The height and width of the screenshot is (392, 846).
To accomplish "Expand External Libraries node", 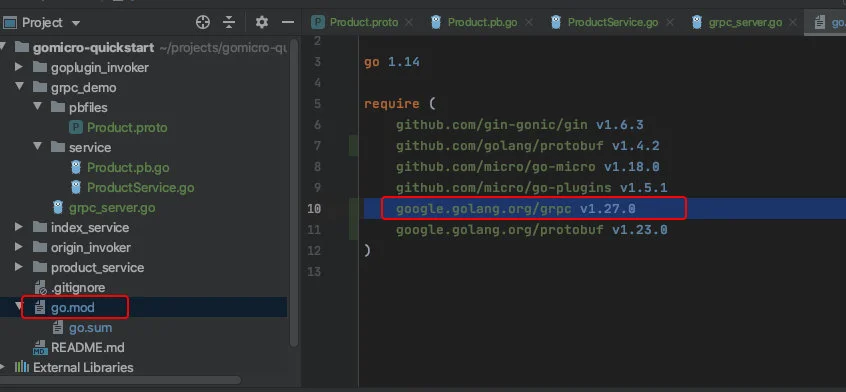I will coord(3,367).
